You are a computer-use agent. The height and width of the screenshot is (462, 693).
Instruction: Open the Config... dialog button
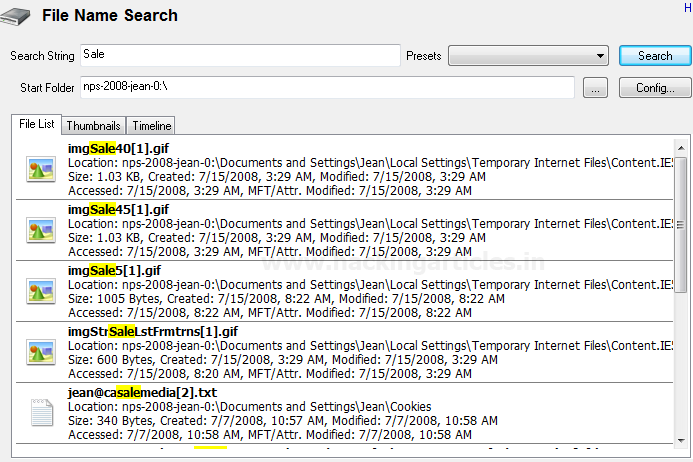[655, 88]
